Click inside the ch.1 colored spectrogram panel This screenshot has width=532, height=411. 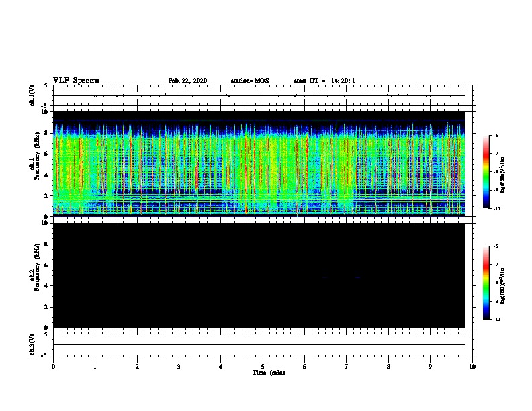pyautogui.click(x=259, y=164)
